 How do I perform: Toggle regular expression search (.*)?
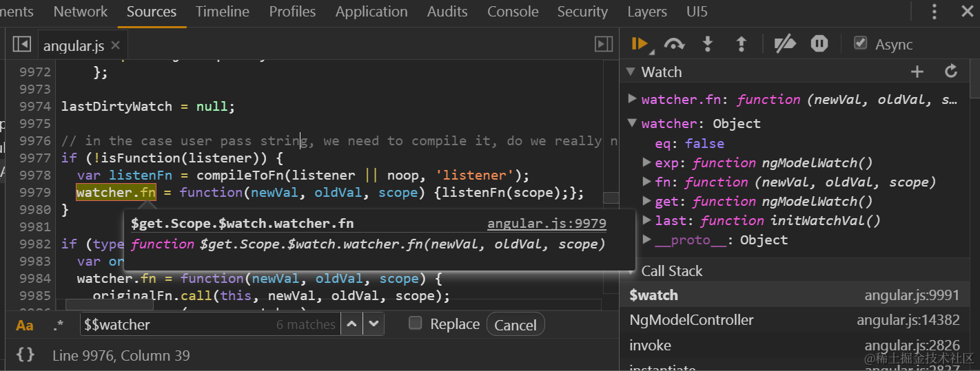pos(59,325)
